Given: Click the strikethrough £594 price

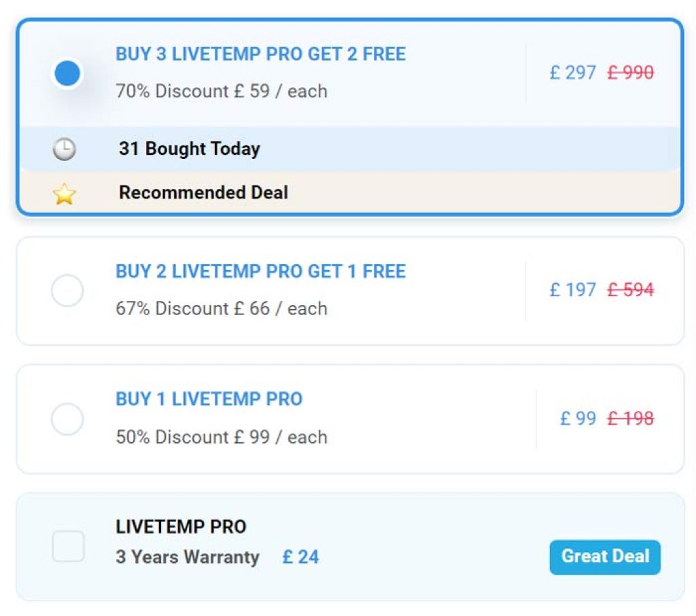Looking at the screenshot, I should pos(629,290).
